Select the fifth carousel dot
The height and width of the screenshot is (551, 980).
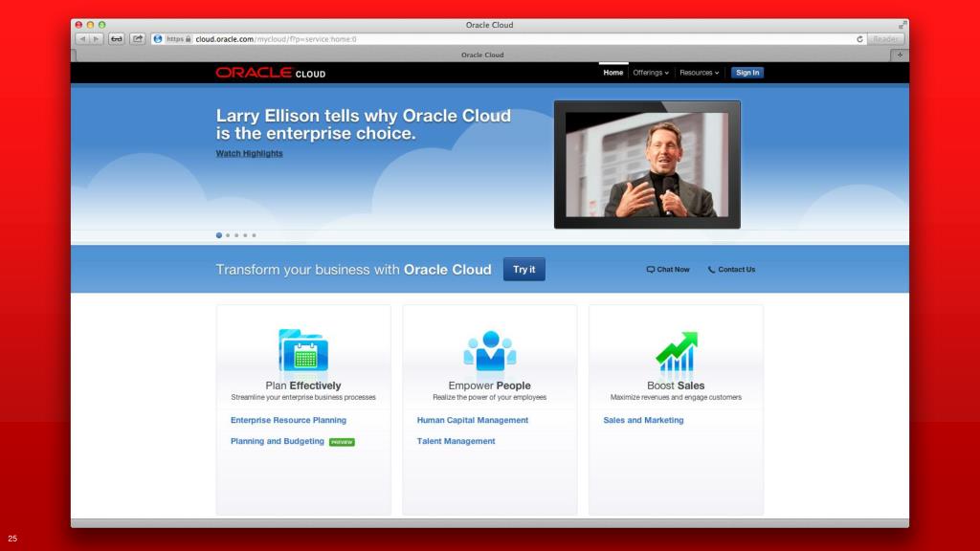coord(254,235)
